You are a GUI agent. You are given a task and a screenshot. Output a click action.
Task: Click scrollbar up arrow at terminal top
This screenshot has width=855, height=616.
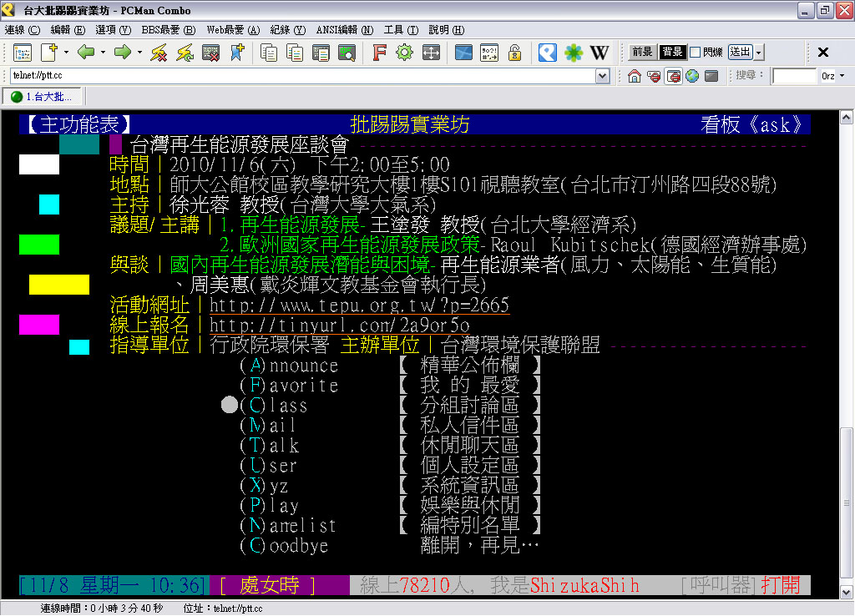point(846,117)
